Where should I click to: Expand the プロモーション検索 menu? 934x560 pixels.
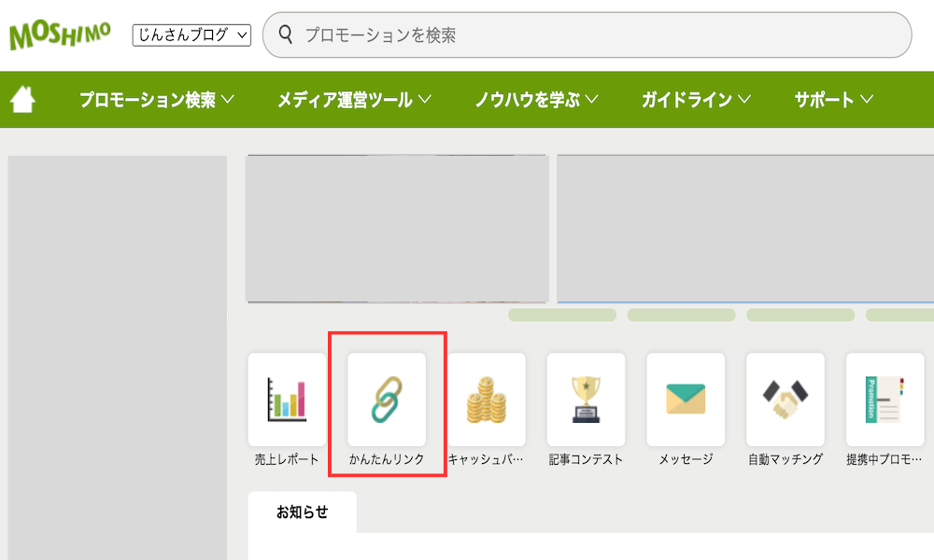point(157,99)
